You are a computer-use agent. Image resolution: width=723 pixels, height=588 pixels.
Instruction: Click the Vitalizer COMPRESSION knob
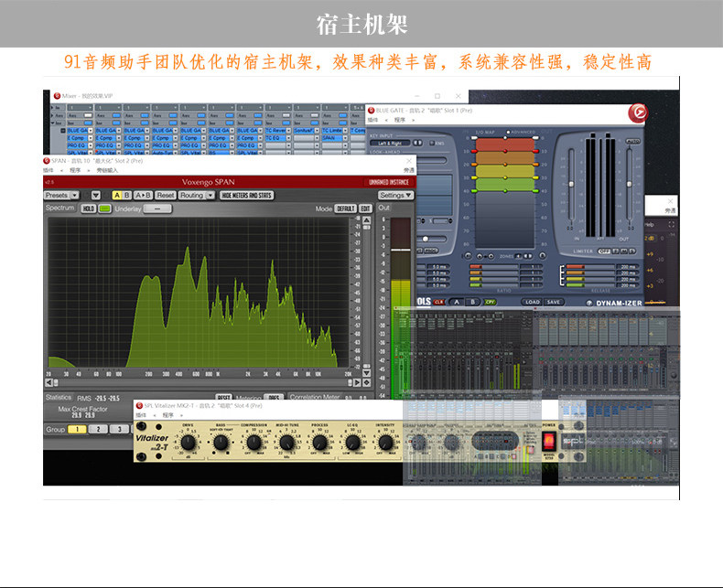pyautogui.click(x=254, y=443)
